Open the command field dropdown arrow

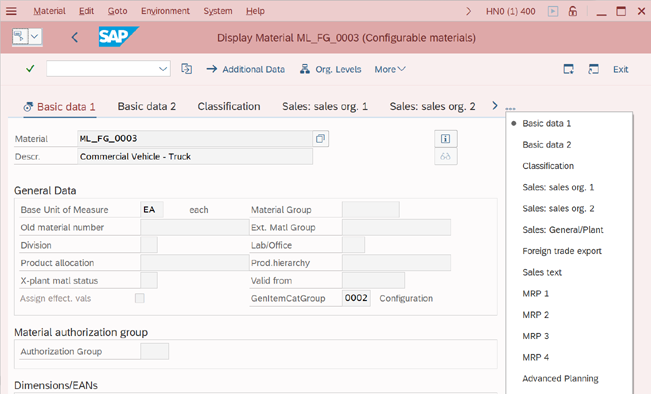[163, 69]
